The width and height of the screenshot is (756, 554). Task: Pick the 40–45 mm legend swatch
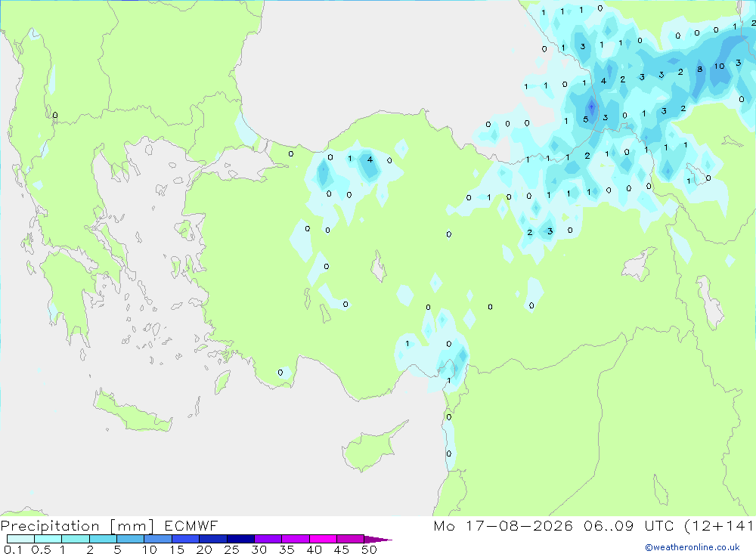[x=323, y=539]
